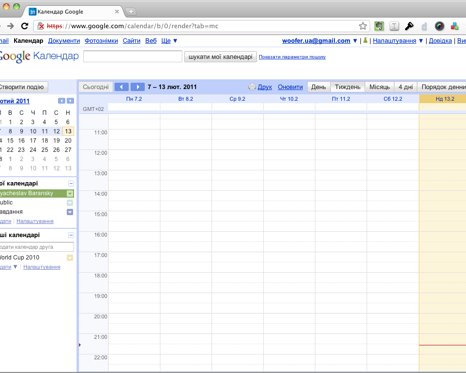Viewport: 466px width, 373px height.
Task: Click Налаштування link in top bar
Action: click(394, 41)
